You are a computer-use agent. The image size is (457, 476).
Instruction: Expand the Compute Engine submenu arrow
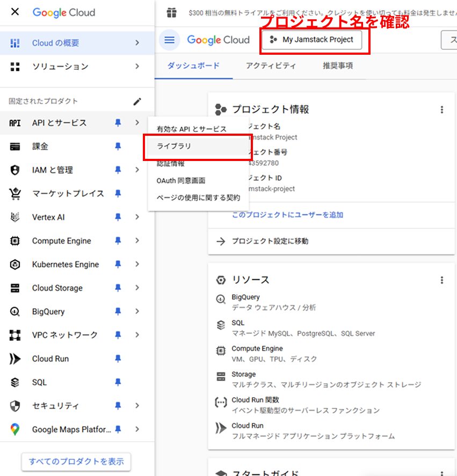pyautogui.click(x=137, y=240)
